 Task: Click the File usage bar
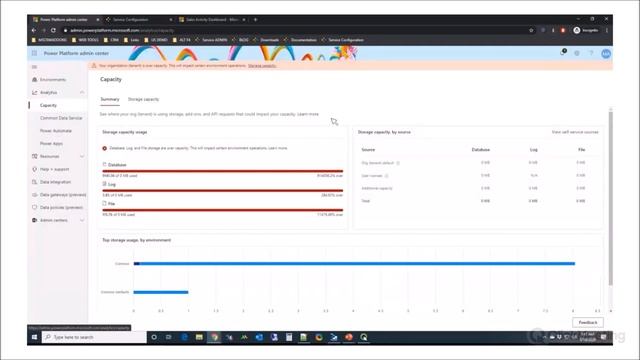[x=222, y=210]
